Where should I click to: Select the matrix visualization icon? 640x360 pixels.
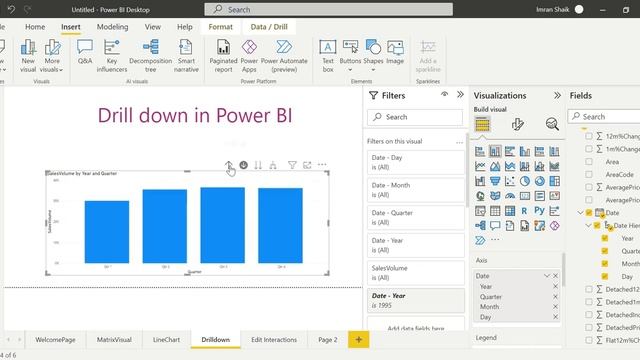pyautogui.click(x=510, y=211)
